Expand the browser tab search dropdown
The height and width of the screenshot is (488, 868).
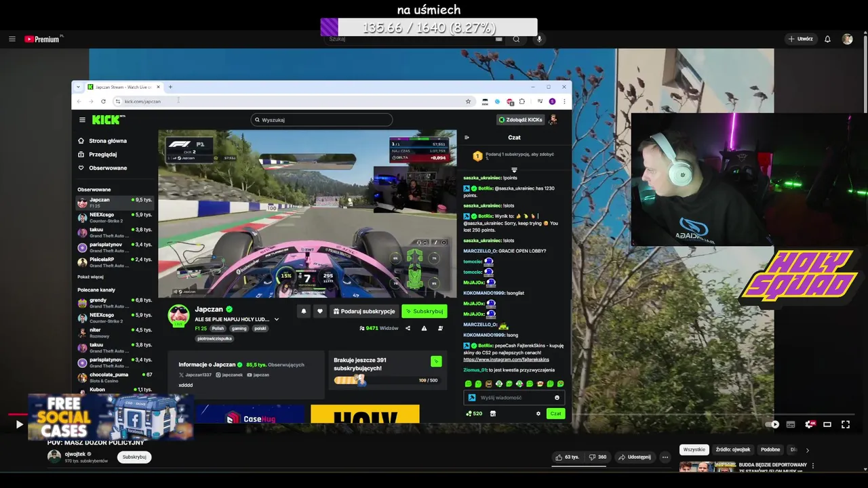(79, 87)
